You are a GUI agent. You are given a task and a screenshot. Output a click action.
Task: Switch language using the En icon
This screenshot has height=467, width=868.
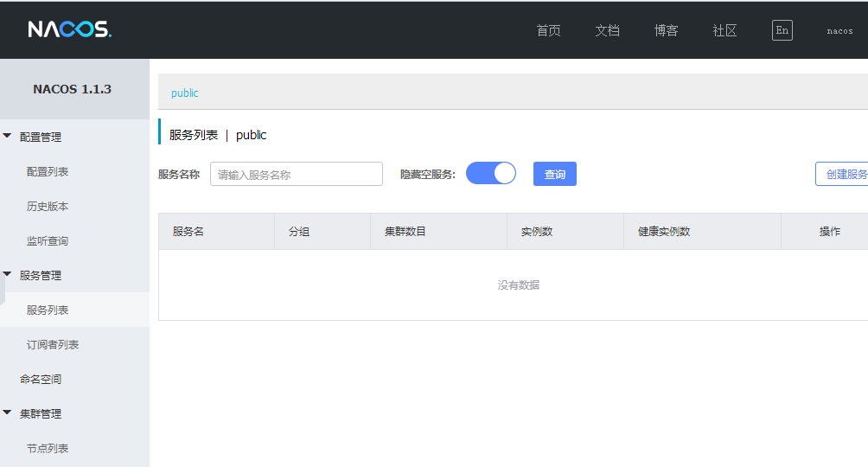pos(782,30)
